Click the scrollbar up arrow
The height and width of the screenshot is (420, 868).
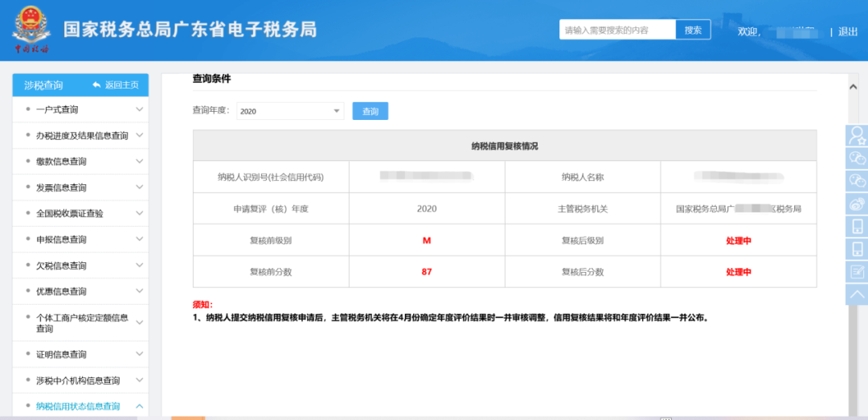(853, 86)
